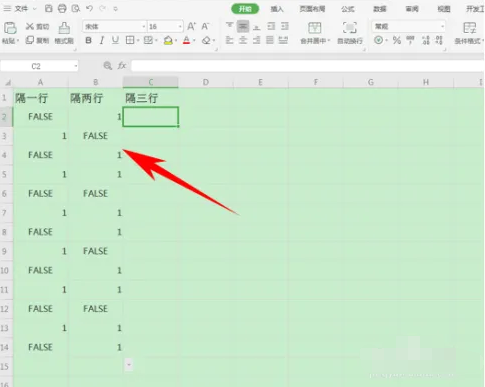Toggle vertical center alignment
Viewport: 485px width, 387px height.
pyautogui.click(x=243, y=26)
